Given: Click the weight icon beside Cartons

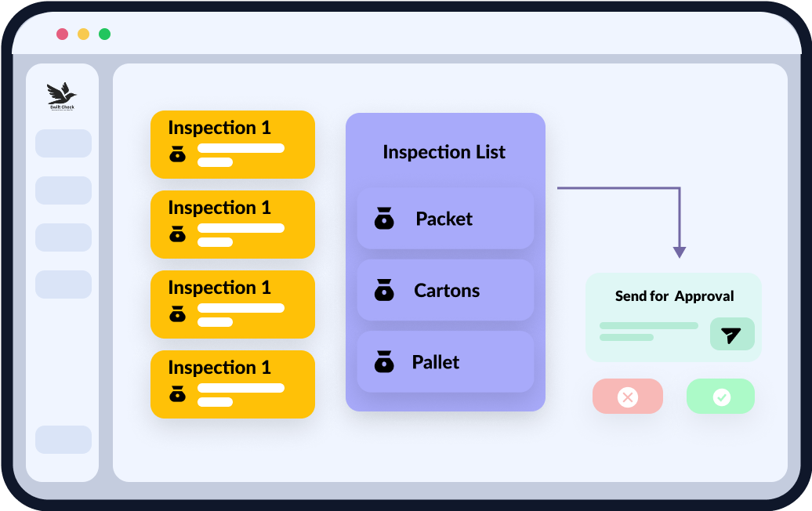Looking at the screenshot, I should (384, 291).
